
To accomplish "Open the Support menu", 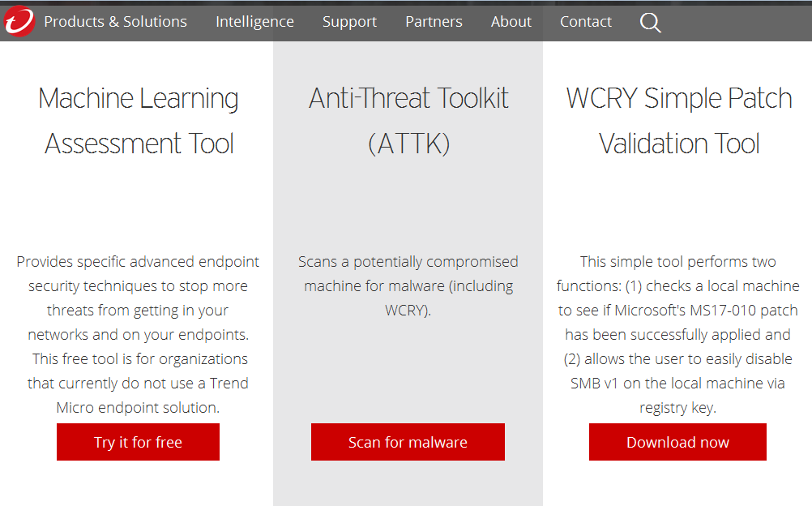I will click(349, 22).
